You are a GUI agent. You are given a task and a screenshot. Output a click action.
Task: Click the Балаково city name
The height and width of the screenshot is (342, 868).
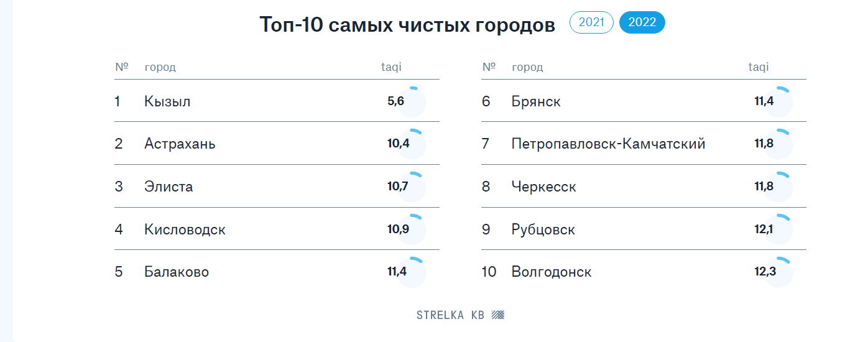[x=177, y=272]
